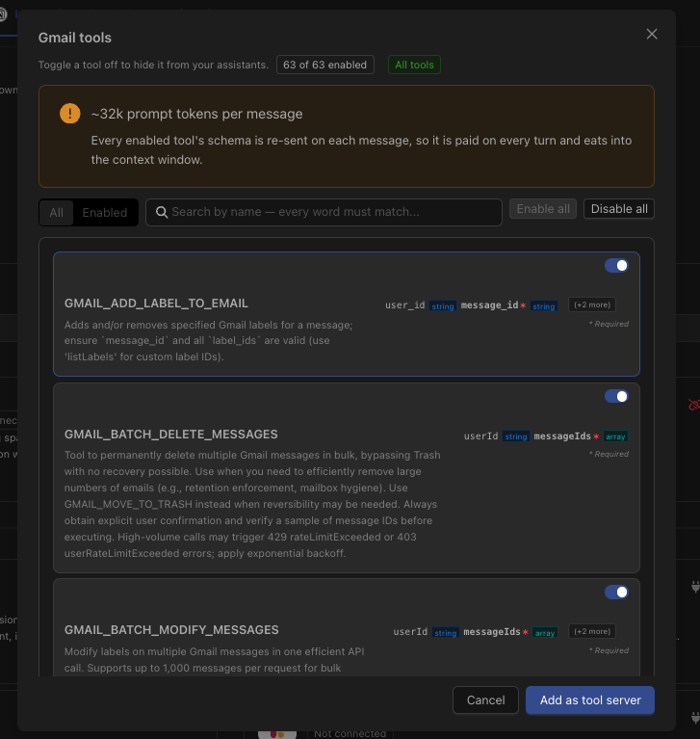
Task: Click the Cancel button
Action: 485,700
